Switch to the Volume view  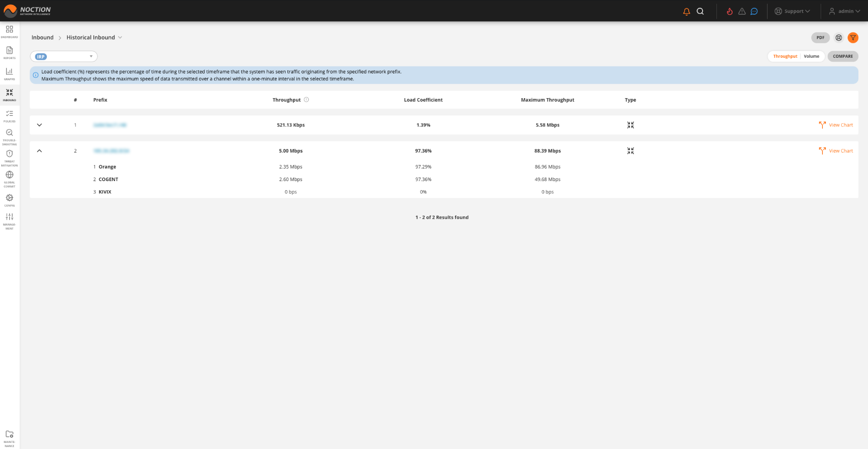point(811,56)
